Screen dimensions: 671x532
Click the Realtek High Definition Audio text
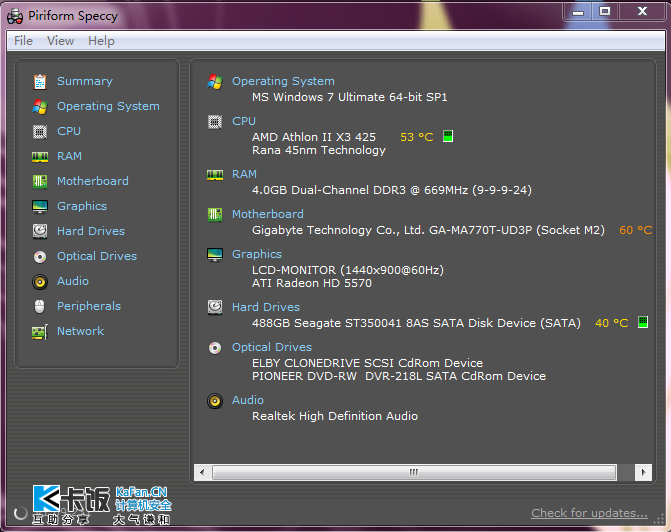click(335, 416)
